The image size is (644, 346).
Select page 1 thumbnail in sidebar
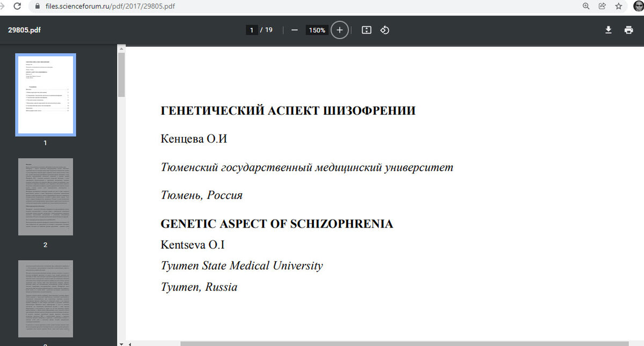click(x=46, y=95)
